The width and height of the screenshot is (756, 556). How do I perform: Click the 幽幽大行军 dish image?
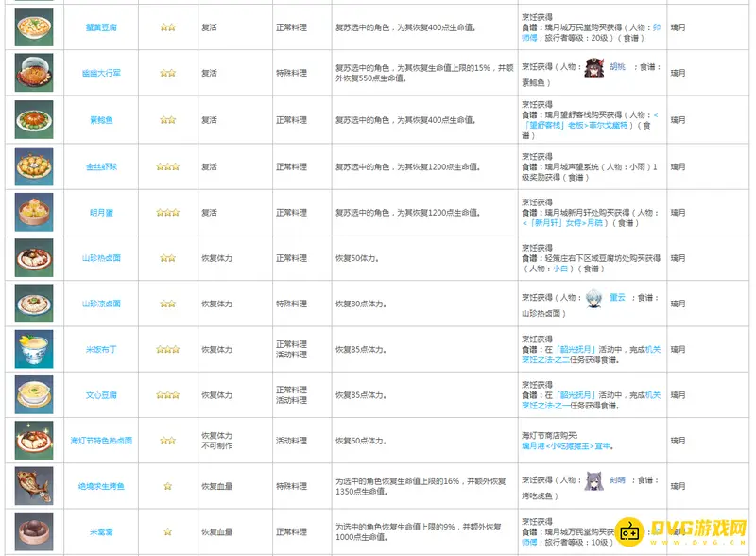(34, 72)
